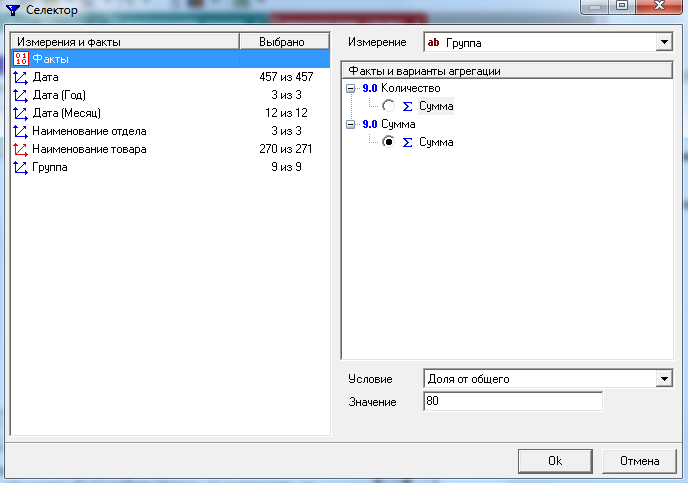Image resolution: width=688 pixels, height=483 pixels.
Task: Select the Сумма radio under Количество
Action: click(x=388, y=106)
